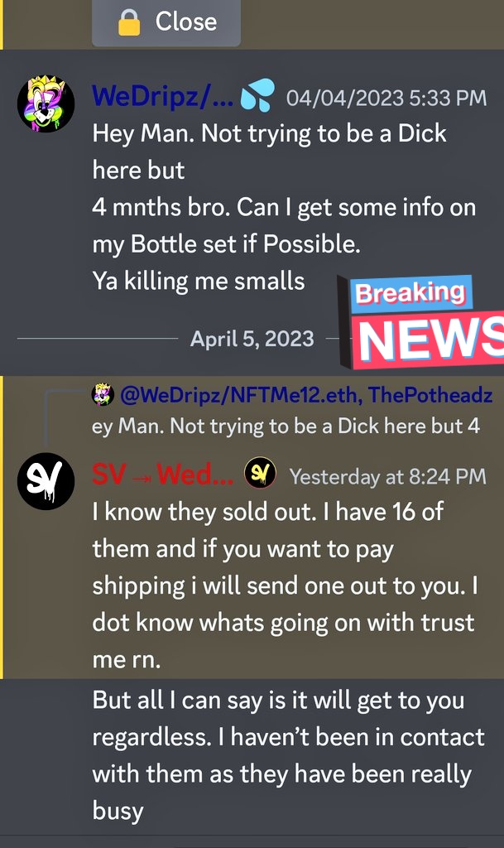Viewport: 504px width, 848px height.
Task: Click the small reply avatar icon
Action: 103,395
